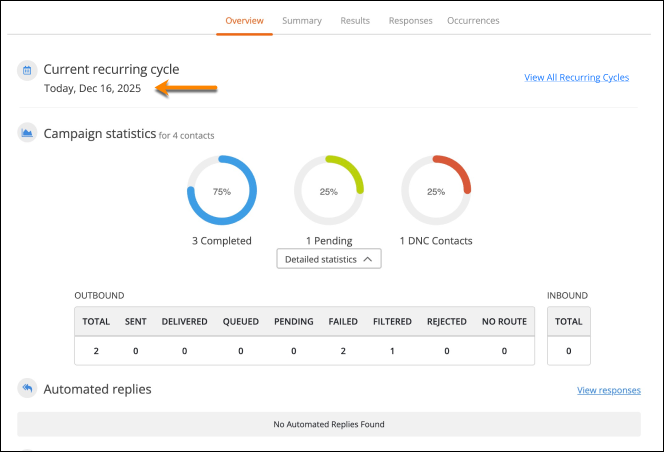Click the FILTERED count value 1
Image resolution: width=664 pixels, height=452 pixels.
point(392,351)
